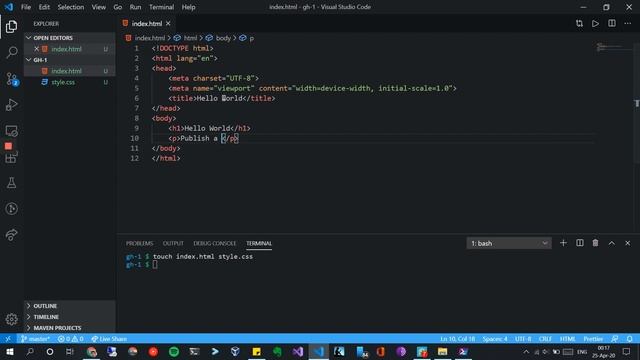The height and width of the screenshot is (360, 640).
Task: Expand the Maven Projects section
Action: 69,328
